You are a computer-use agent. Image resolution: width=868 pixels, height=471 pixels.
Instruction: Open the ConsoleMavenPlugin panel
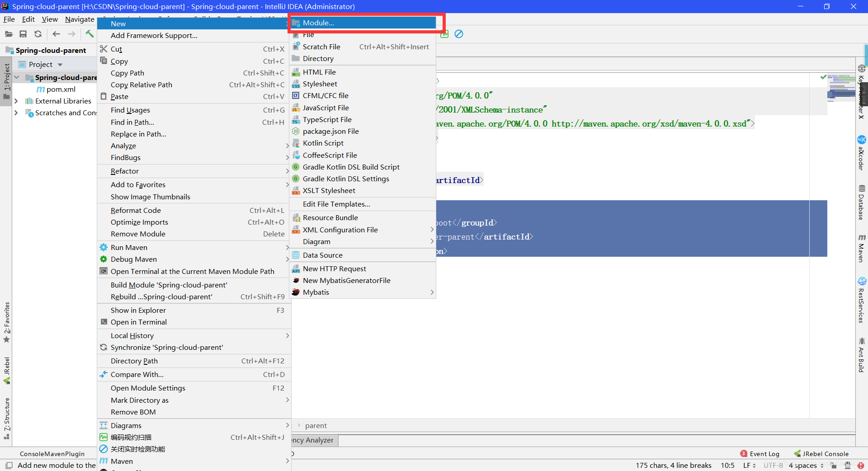tap(52, 454)
